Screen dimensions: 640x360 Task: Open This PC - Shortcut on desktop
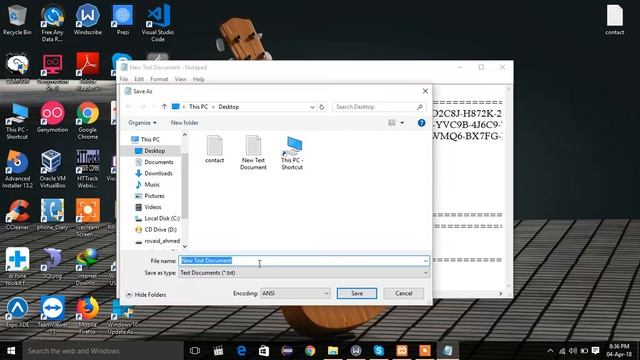[17, 121]
